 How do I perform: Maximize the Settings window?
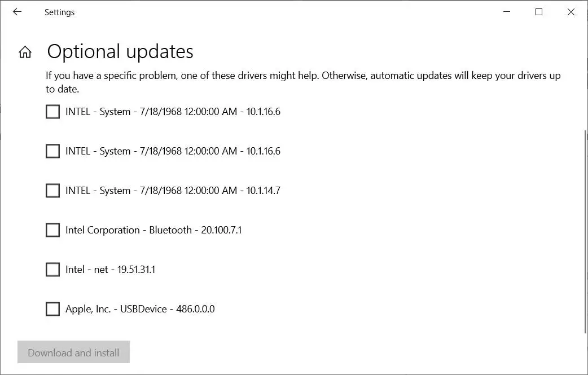click(539, 12)
